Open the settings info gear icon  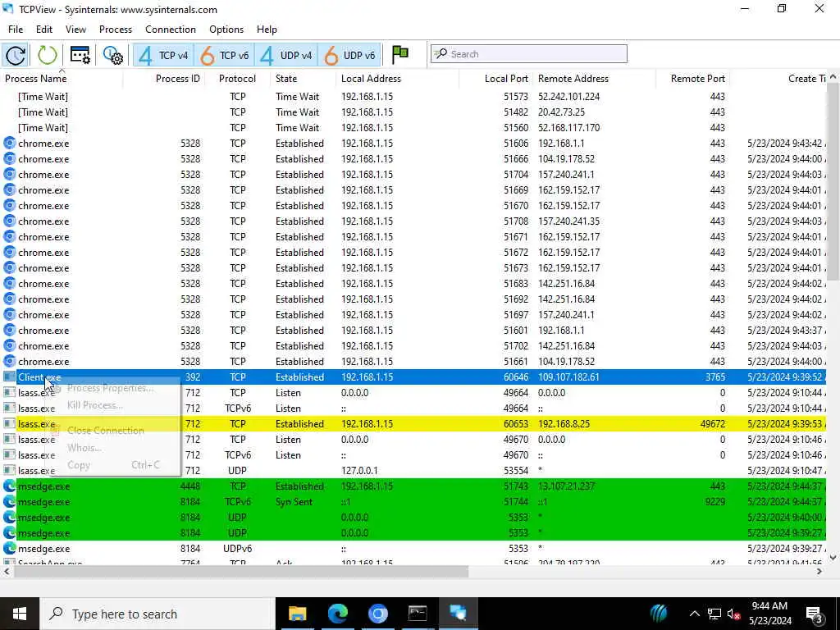113,55
